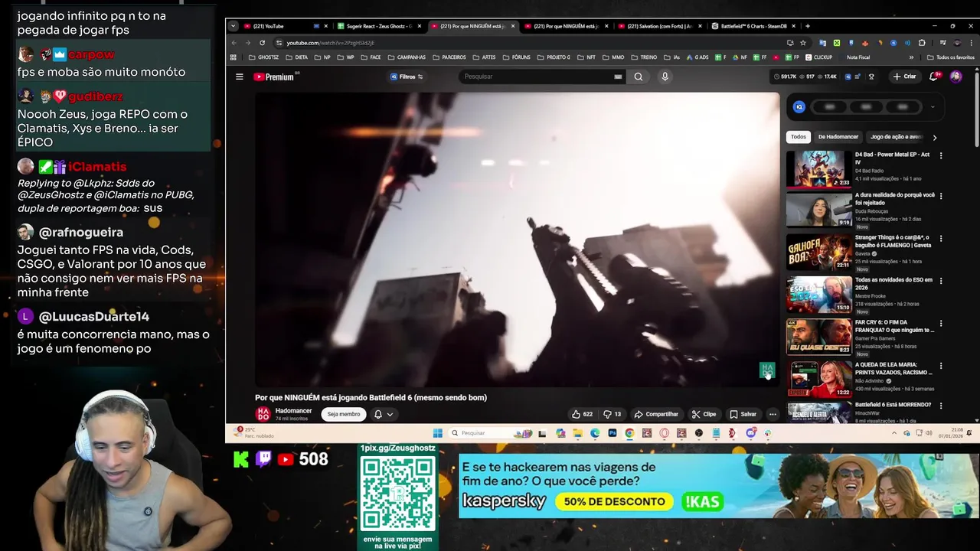
Task: Click the Compartilhar share button
Action: click(656, 414)
